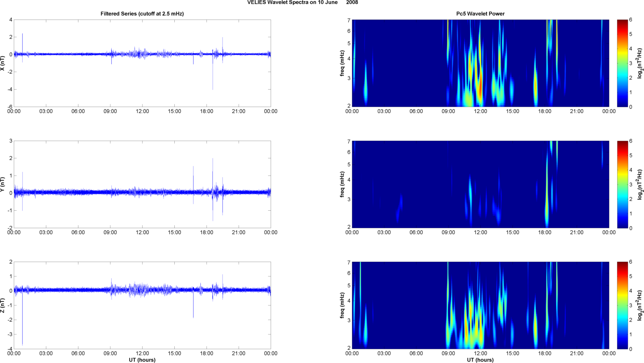This screenshot has width=644, height=363.
Task: Click the Z component wavelet power spectrogram
Action: click(480, 305)
